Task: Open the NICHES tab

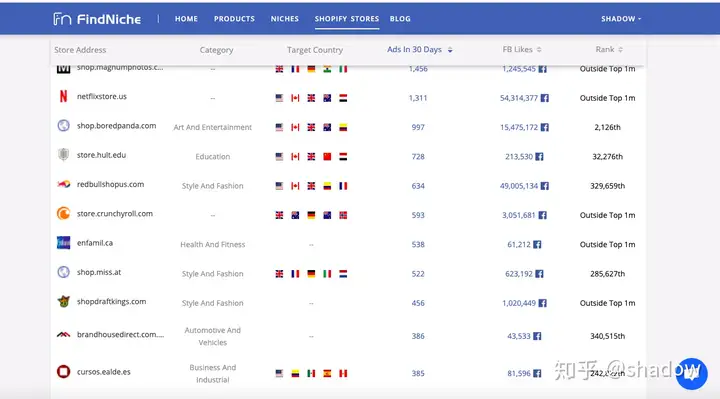Action: pyautogui.click(x=285, y=19)
